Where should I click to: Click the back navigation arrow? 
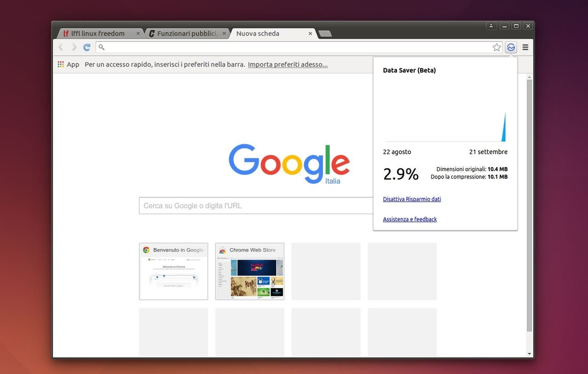tap(61, 47)
